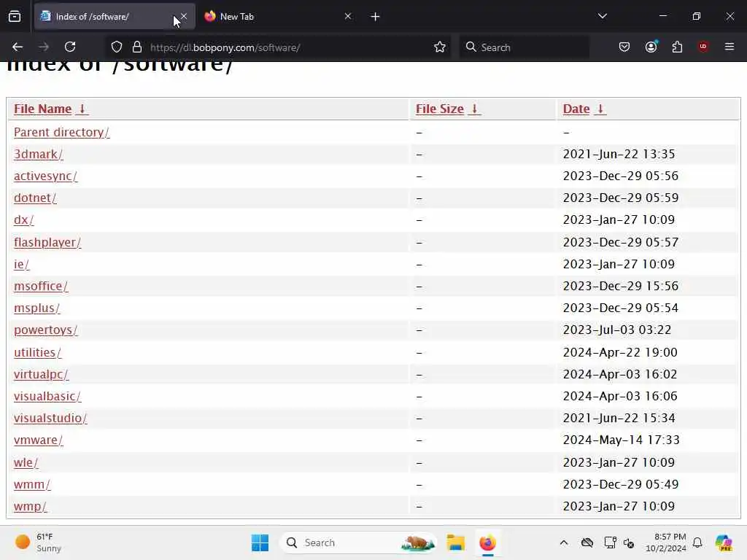Viewport: 747px width, 560px height.
Task: Open the wmm folder
Action: point(32,484)
